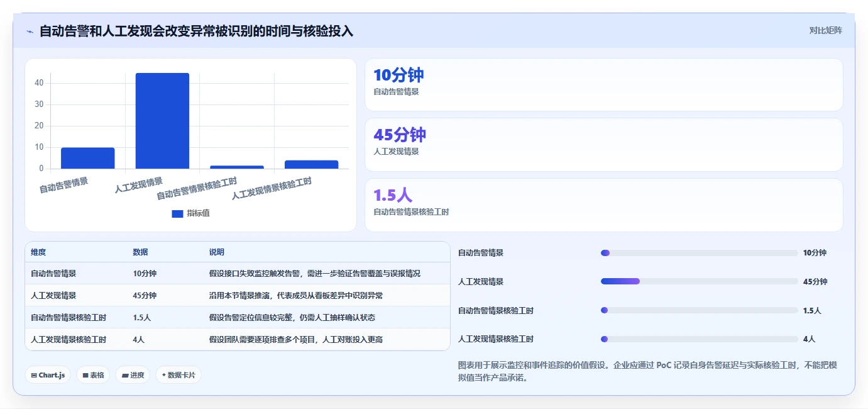The width and height of the screenshot is (868, 409).
Task: Select 自动告警情景核验工时 table cell
Action: click(x=69, y=318)
